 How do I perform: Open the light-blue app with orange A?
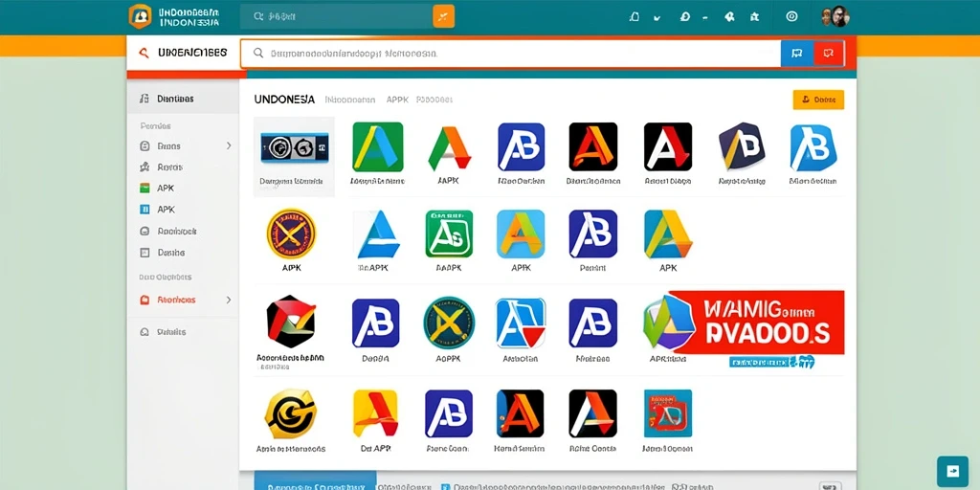tap(521, 234)
